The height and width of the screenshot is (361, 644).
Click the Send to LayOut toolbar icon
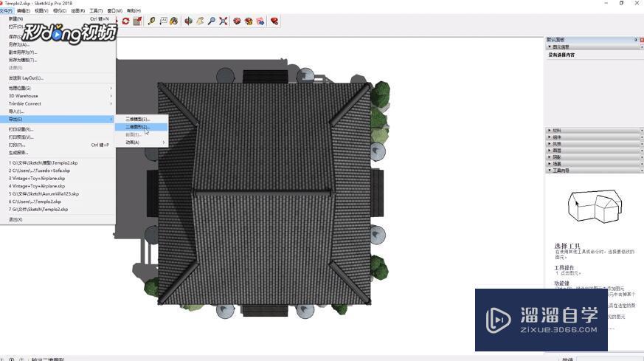tap(260, 21)
